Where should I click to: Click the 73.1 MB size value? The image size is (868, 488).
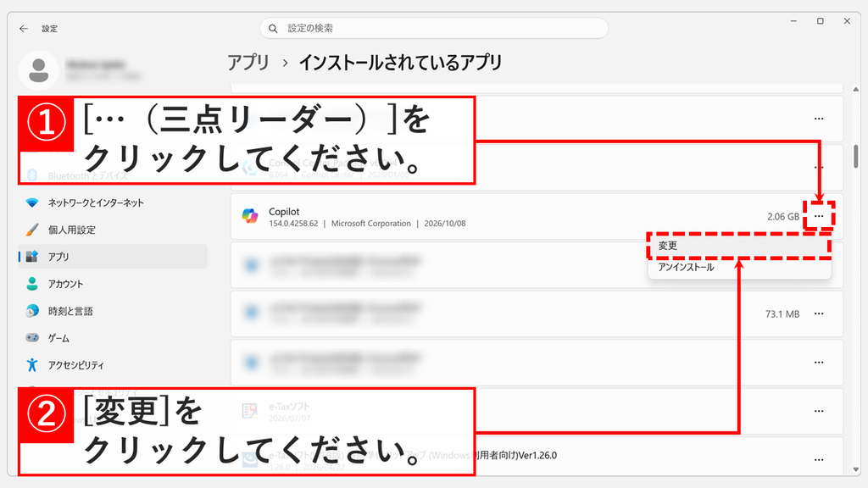(x=782, y=313)
